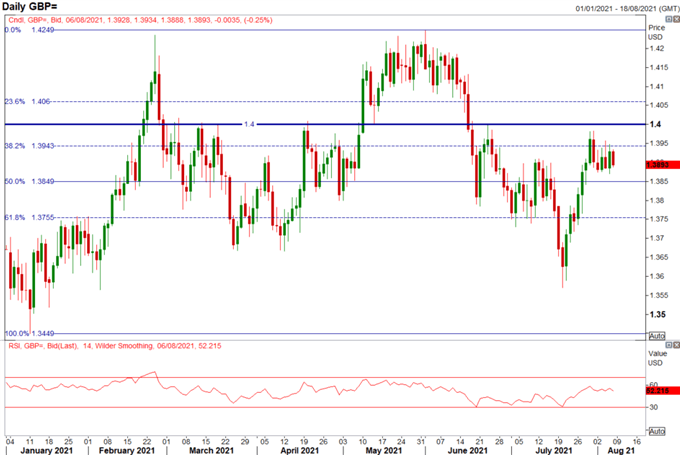Click the July 2021 month label
This screenshot has height=455, width=680.
click(554, 451)
